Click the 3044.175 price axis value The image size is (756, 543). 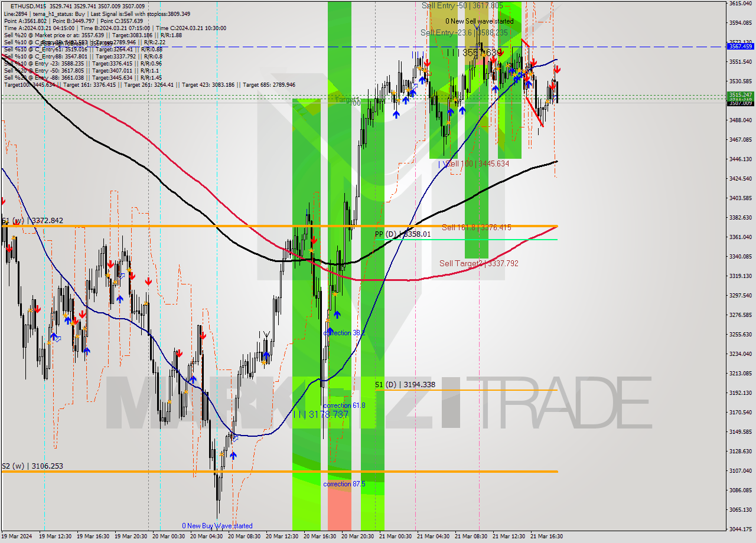coord(740,529)
